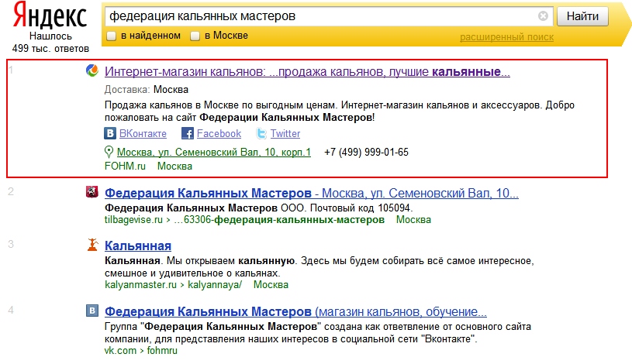Open the FOHM.ru site link
The width and height of the screenshot is (632, 364).
click(125, 166)
